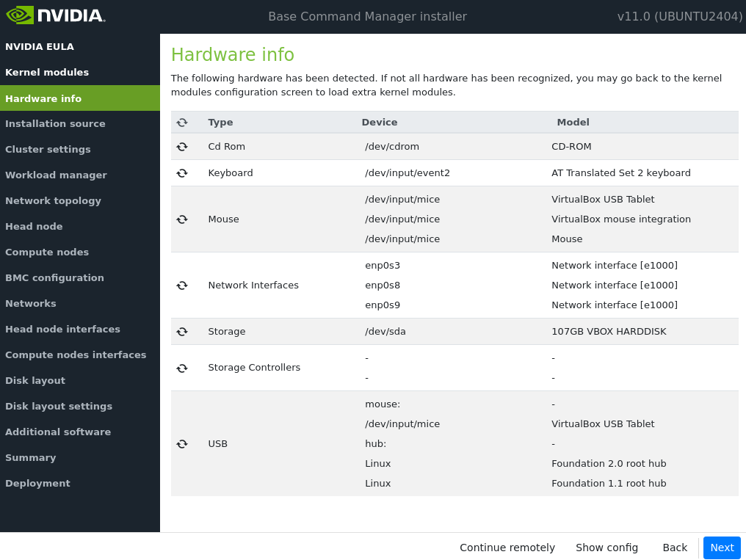
Task: Go to the Head node step
Action: (x=80, y=226)
